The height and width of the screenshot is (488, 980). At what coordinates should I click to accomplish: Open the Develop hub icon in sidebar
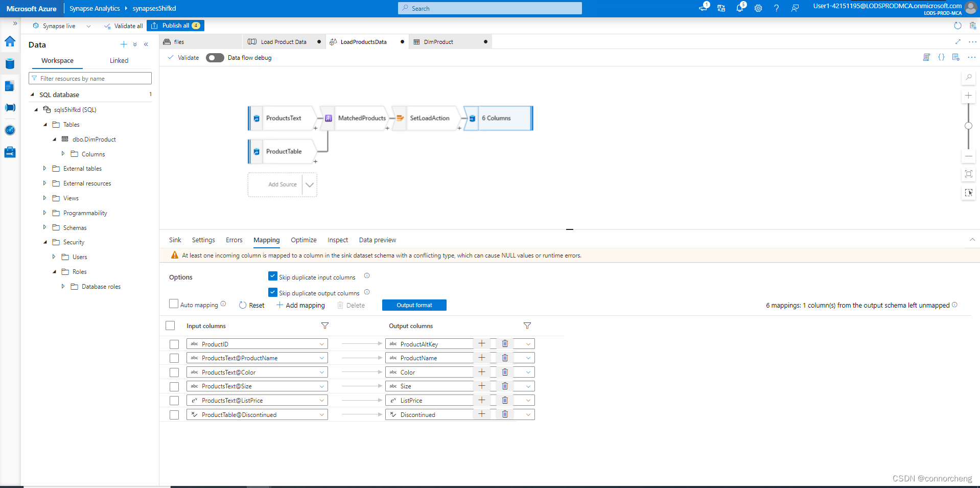coord(10,86)
